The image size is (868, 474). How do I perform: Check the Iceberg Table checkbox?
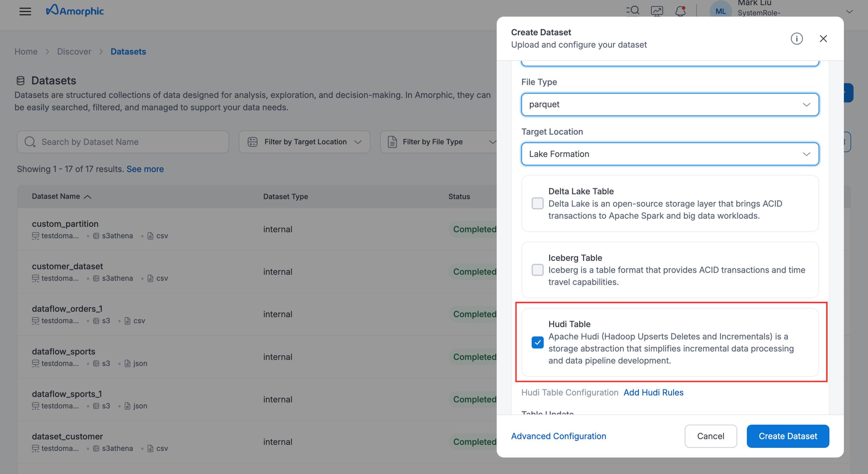(x=538, y=270)
